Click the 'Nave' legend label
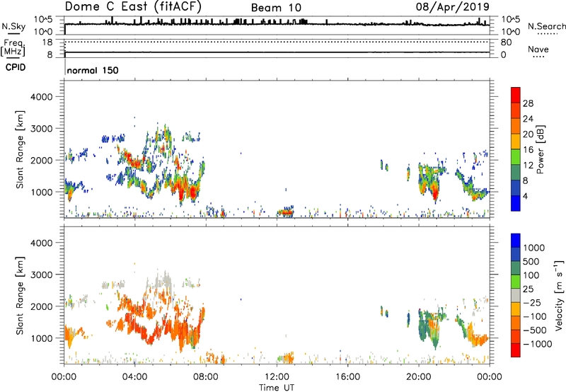Viewport: 566px width, 392px height. pyautogui.click(x=538, y=50)
